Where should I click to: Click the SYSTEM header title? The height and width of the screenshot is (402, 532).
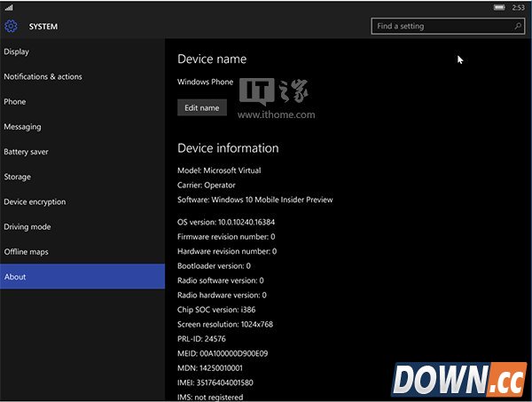click(43, 27)
